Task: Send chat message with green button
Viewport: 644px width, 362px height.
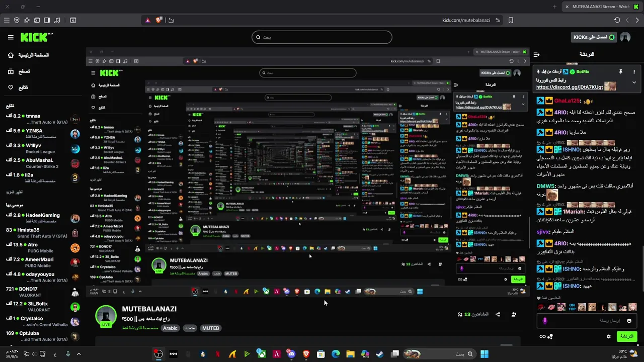Action: click(626, 336)
